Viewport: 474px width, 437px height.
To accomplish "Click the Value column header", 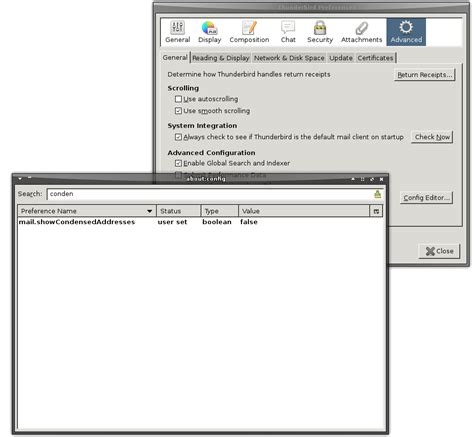I will tap(304, 211).
